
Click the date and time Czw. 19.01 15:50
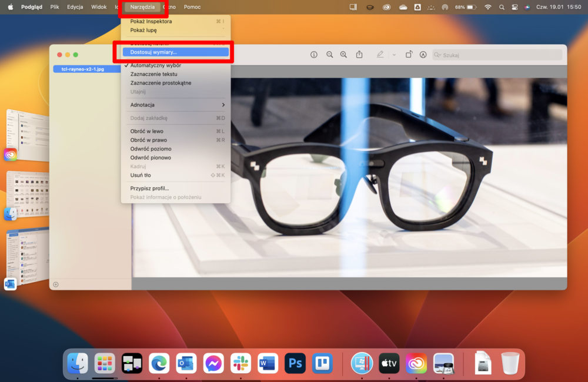coord(559,6)
